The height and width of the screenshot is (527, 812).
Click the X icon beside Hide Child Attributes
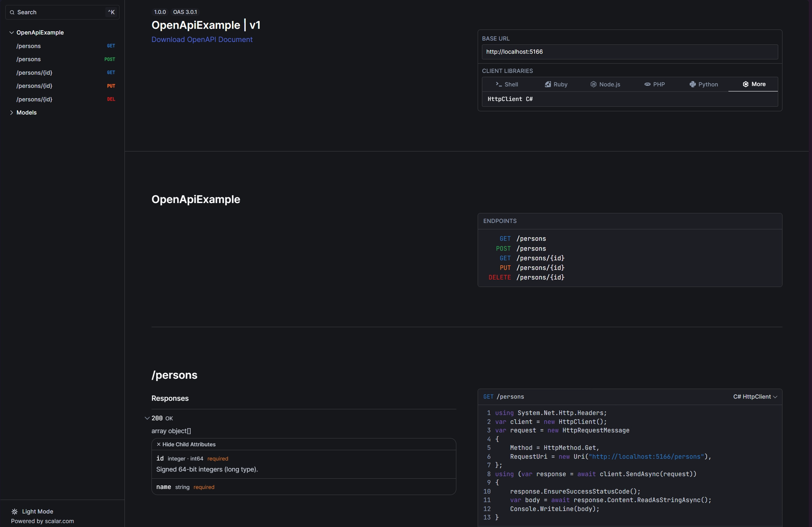tap(159, 445)
